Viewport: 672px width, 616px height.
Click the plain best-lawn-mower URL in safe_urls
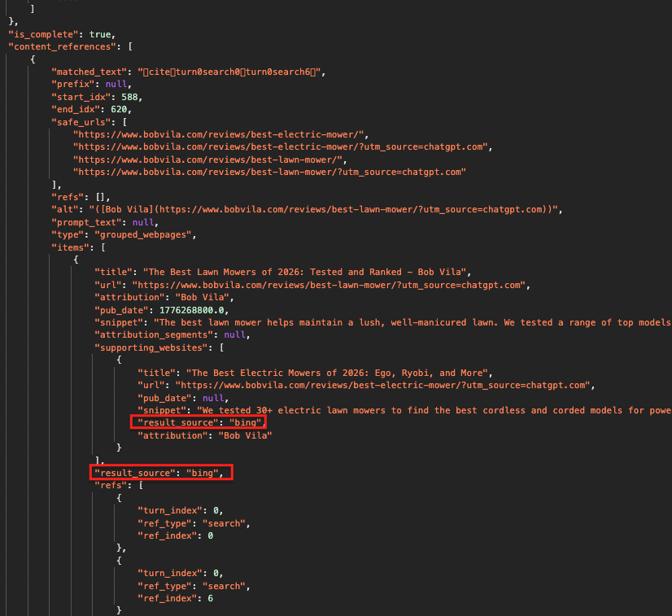click(x=210, y=159)
